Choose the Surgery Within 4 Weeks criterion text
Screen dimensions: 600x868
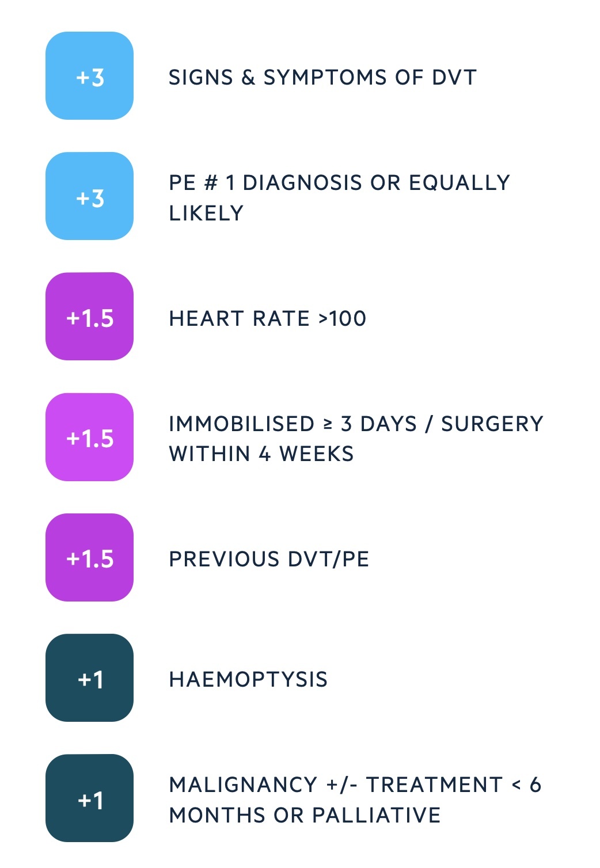356,439
